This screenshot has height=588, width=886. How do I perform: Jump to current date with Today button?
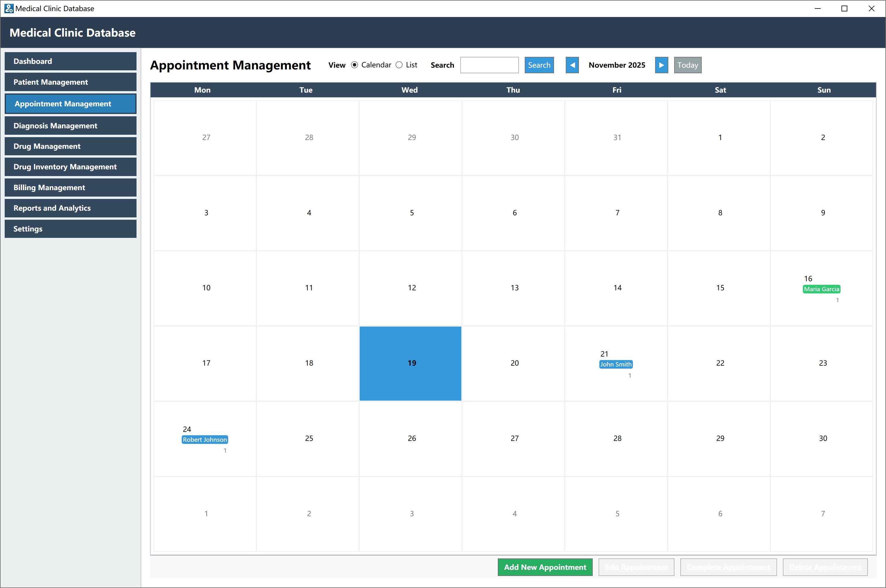687,65
